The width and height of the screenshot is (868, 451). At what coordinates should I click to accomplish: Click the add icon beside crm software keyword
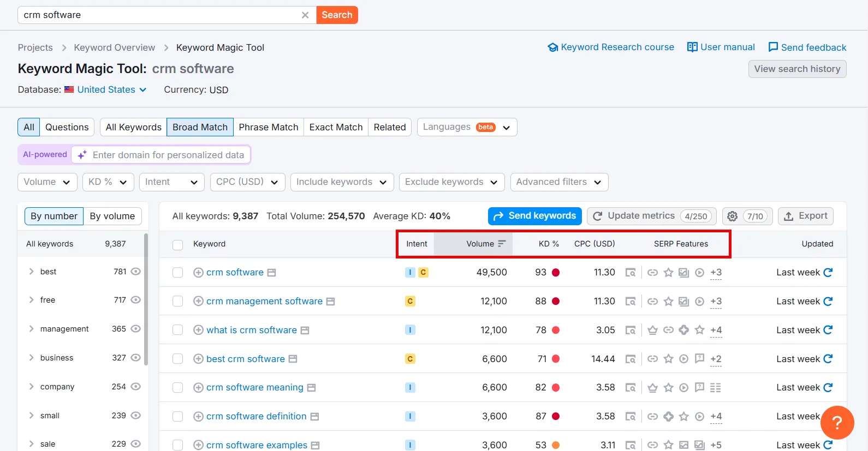click(x=199, y=273)
